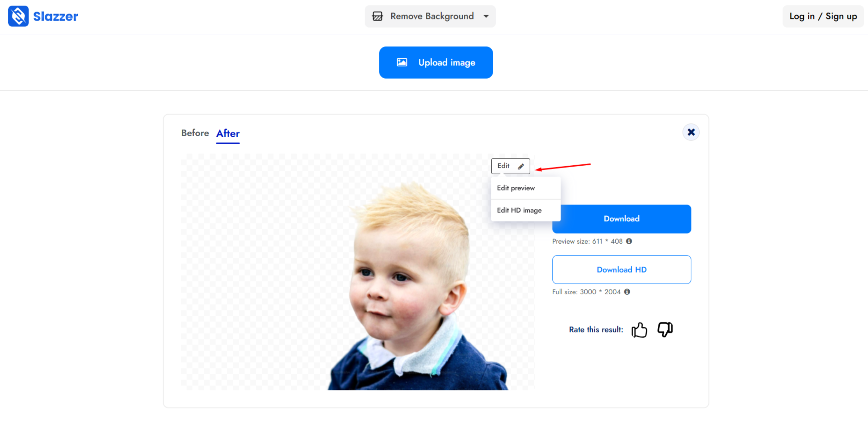This screenshot has height=423, width=868.
Task: Switch to the Before tab
Action: point(195,133)
